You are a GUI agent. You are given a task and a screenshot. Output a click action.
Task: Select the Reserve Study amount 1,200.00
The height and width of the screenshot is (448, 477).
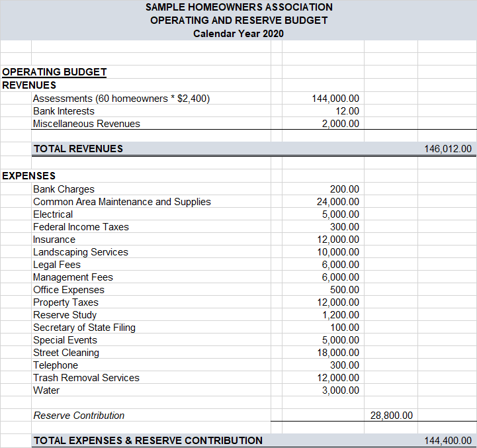pyautogui.click(x=341, y=315)
